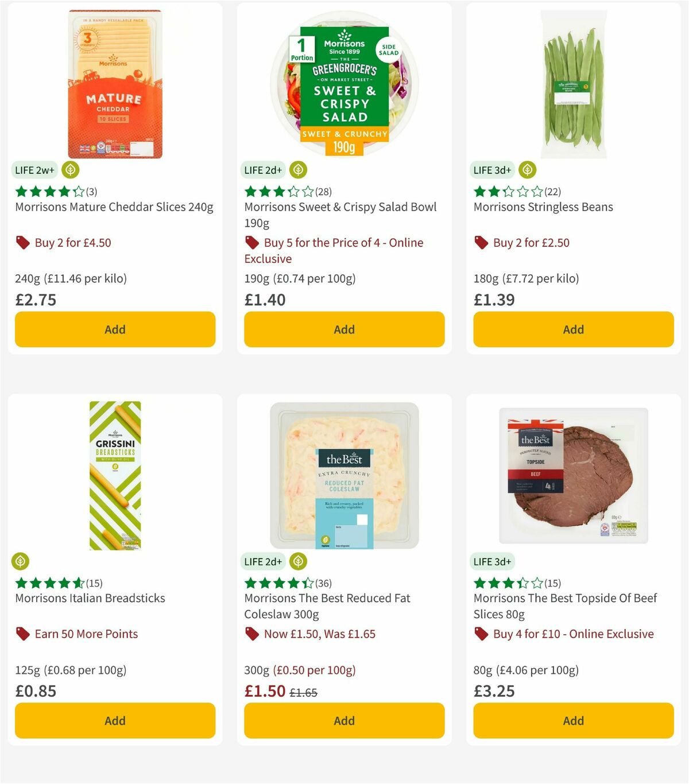The image size is (689, 784).
Task: Add Italian Breadsticks to basket
Action: [115, 720]
